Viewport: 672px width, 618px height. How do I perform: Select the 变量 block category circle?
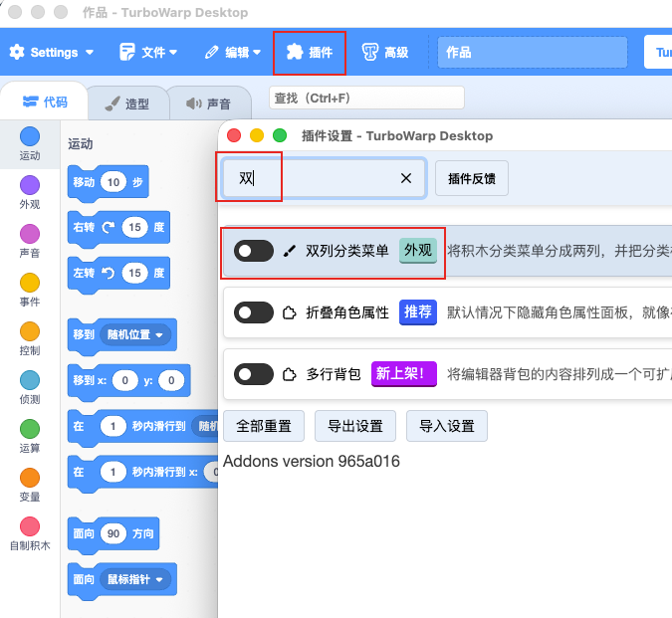[30, 478]
